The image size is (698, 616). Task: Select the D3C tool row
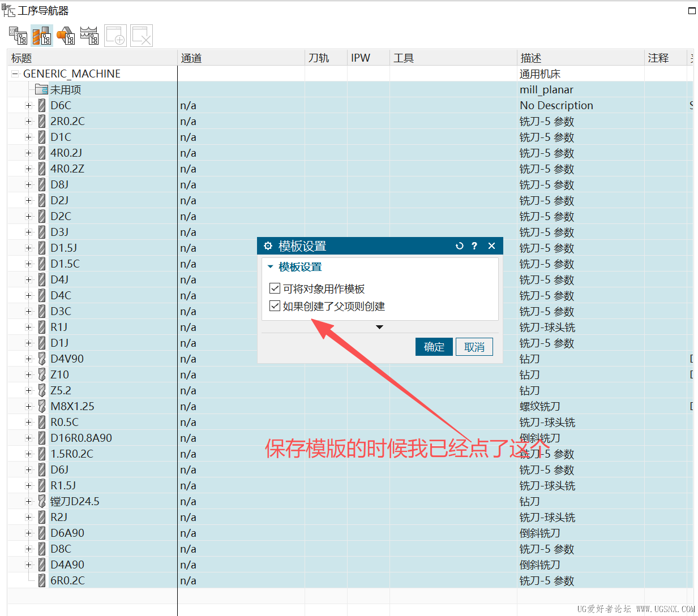tap(350, 311)
